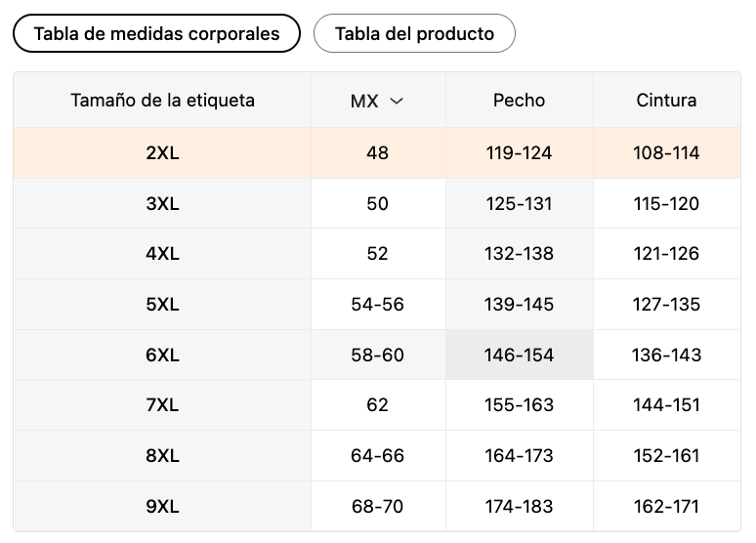The height and width of the screenshot is (543, 756).
Task: Choose the 4XL size label
Action: click(162, 254)
